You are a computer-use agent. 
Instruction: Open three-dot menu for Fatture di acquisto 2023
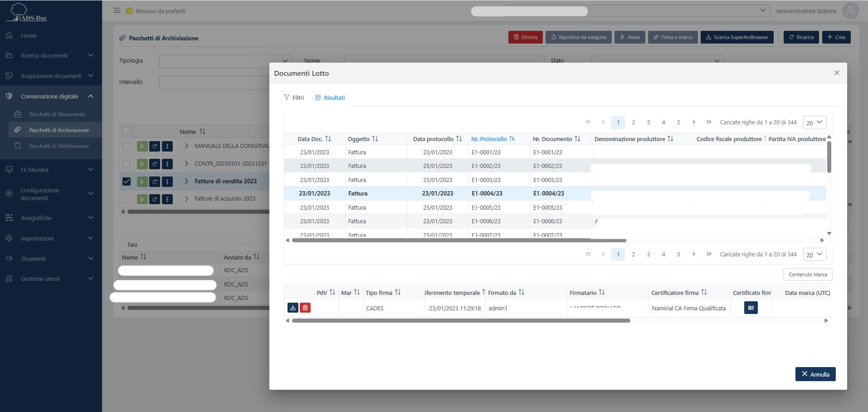tap(167, 199)
